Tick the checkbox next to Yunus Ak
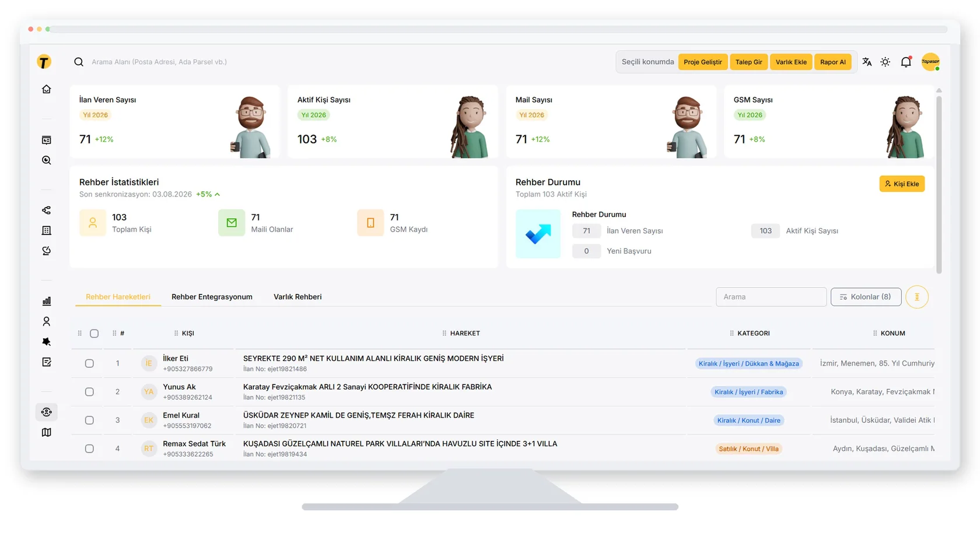Viewport: 980px width, 533px height. click(89, 392)
